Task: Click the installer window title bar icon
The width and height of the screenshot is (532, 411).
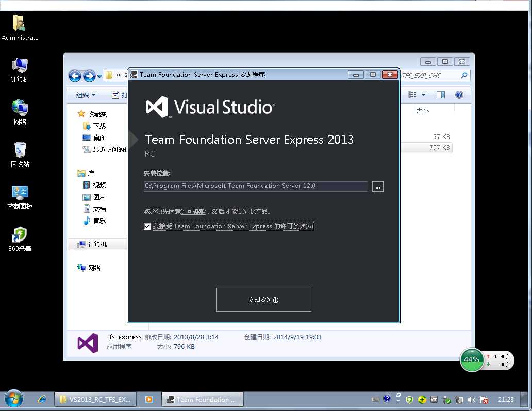Action: point(134,74)
